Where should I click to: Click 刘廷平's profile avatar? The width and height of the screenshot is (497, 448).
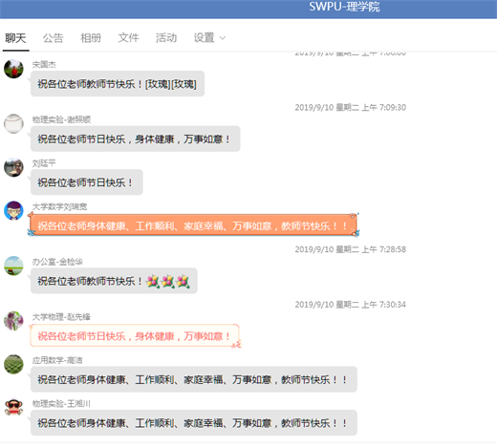click(13, 167)
